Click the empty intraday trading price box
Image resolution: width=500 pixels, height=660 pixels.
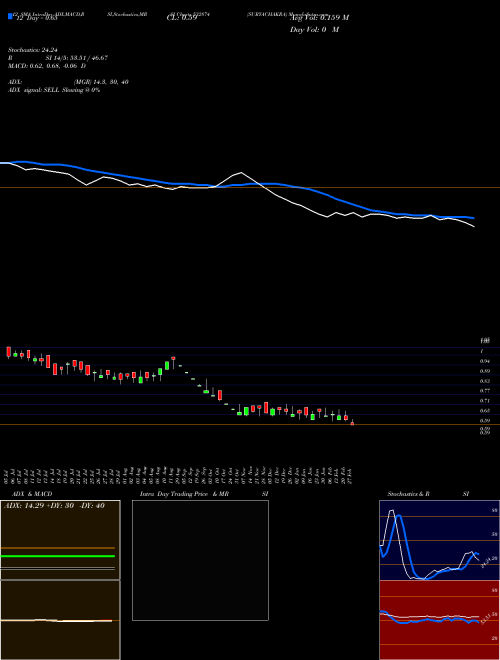[200, 560]
